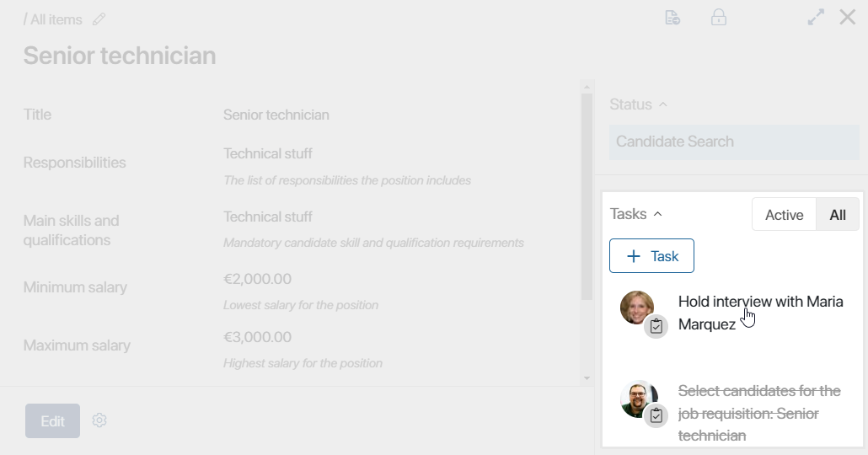Open the Candidate Search status field
868x455 pixels.
click(734, 142)
